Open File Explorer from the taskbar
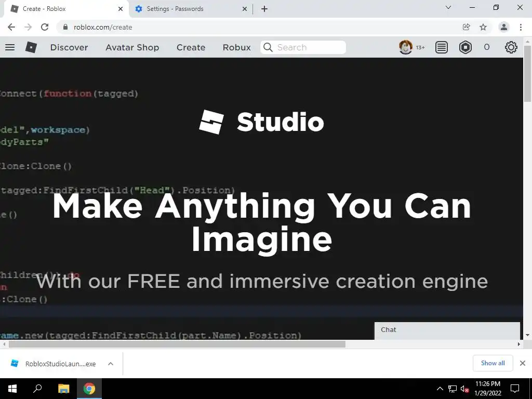This screenshot has width=532, height=399. pyautogui.click(x=63, y=389)
